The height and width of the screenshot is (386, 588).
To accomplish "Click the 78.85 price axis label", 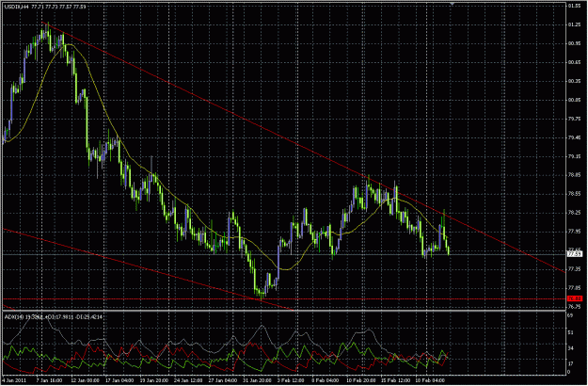I will click(x=573, y=175).
